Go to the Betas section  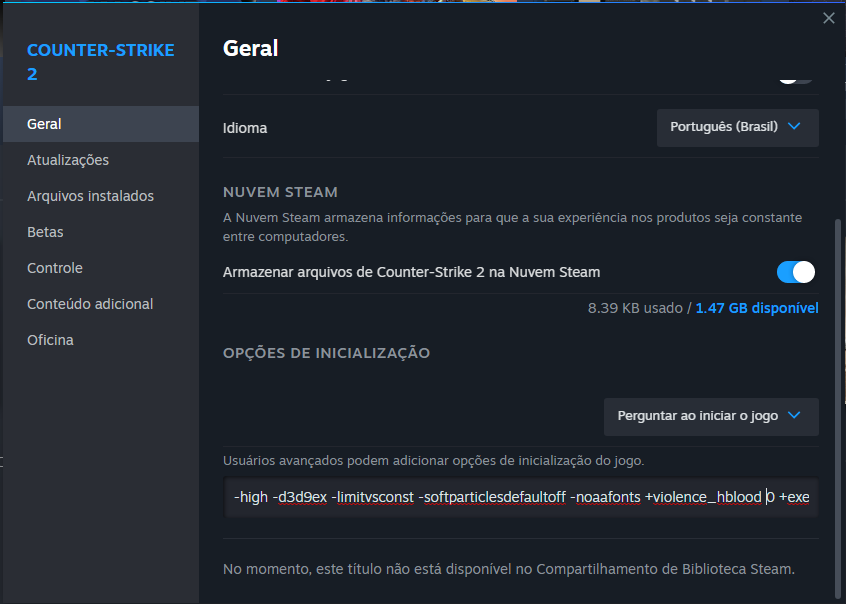[45, 232]
